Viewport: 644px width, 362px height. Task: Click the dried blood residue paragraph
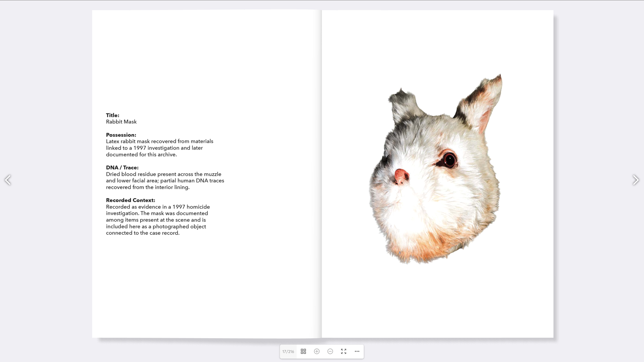click(x=165, y=181)
